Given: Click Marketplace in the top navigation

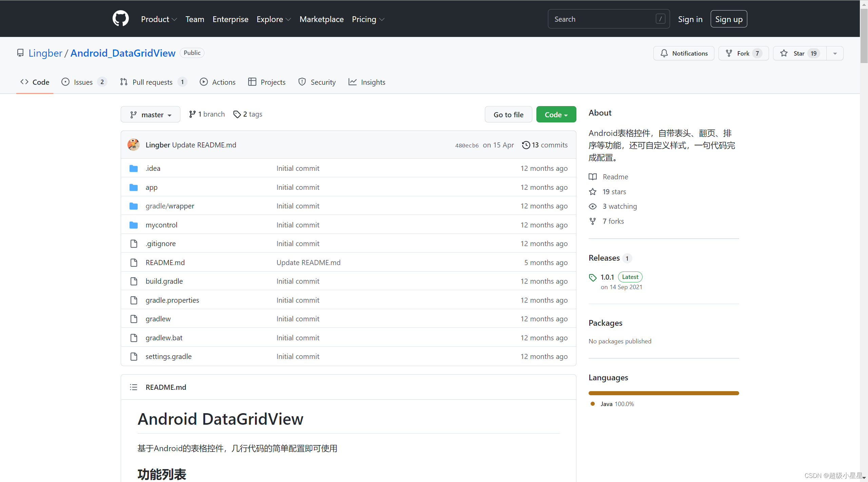Looking at the screenshot, I should (x=321, y=19).
